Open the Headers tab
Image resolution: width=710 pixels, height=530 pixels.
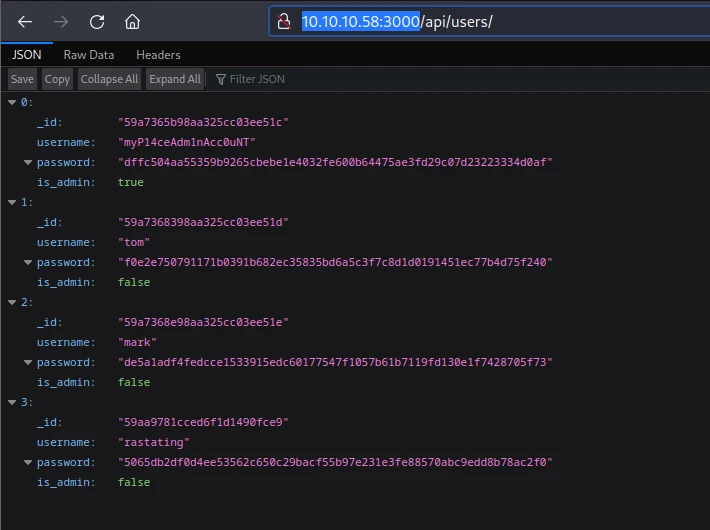click(x=158, y=55)
